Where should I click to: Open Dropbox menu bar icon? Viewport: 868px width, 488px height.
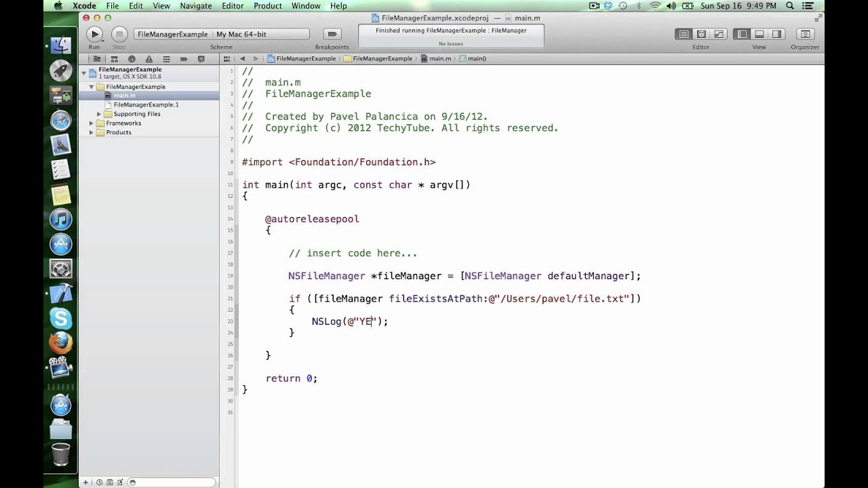point(608,5)
